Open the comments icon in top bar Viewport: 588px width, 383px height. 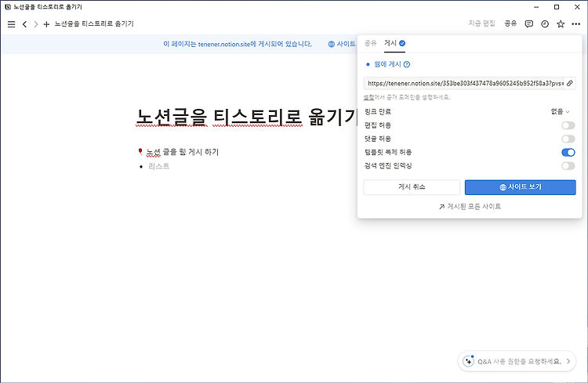click(x=528, y=24)
